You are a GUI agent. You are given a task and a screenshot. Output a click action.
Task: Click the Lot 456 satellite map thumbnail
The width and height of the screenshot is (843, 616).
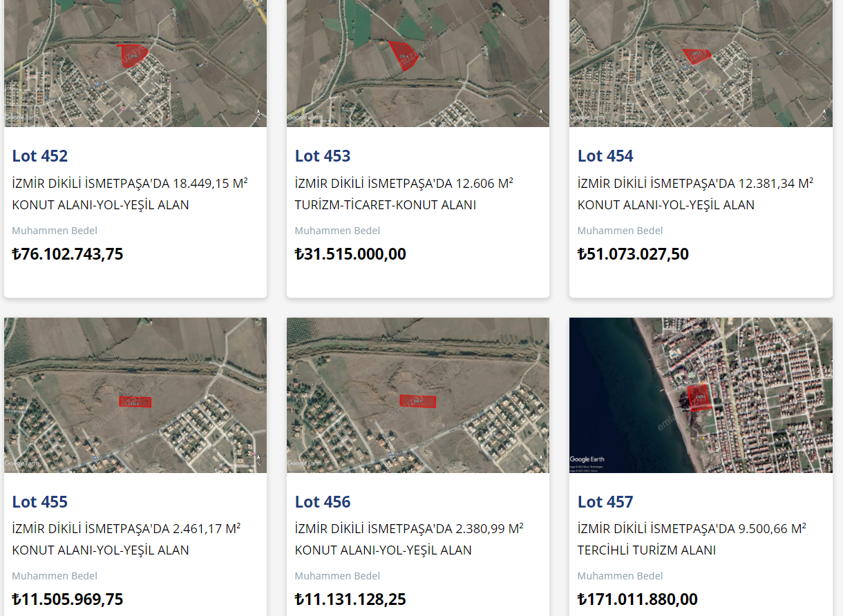click(x=418, y=395)
